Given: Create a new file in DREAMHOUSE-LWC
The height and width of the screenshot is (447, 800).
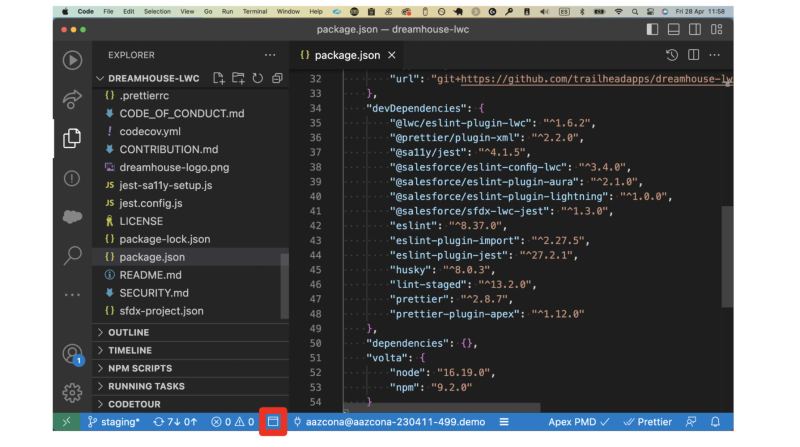Looking at the screenshot, I should 218,78.
